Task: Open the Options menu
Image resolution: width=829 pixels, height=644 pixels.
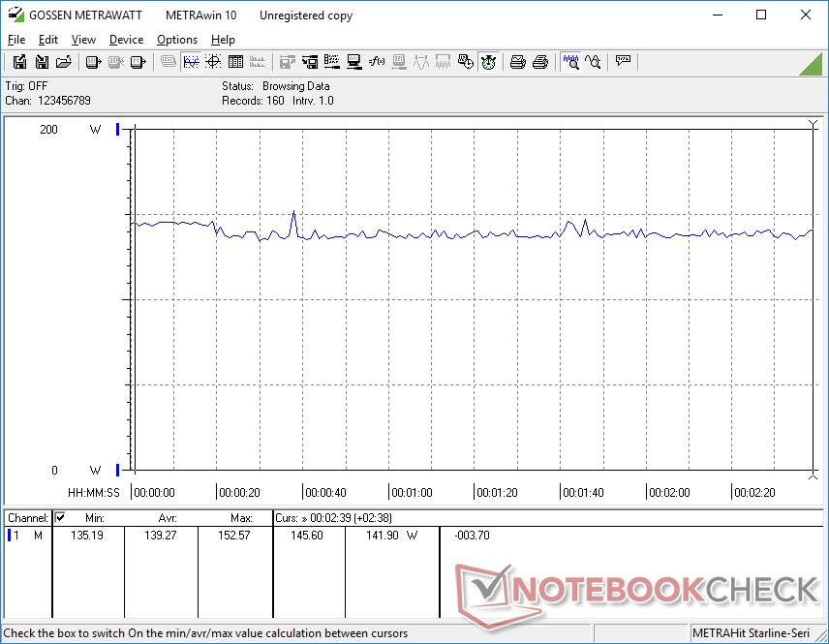Action: (x=177, y=40)
